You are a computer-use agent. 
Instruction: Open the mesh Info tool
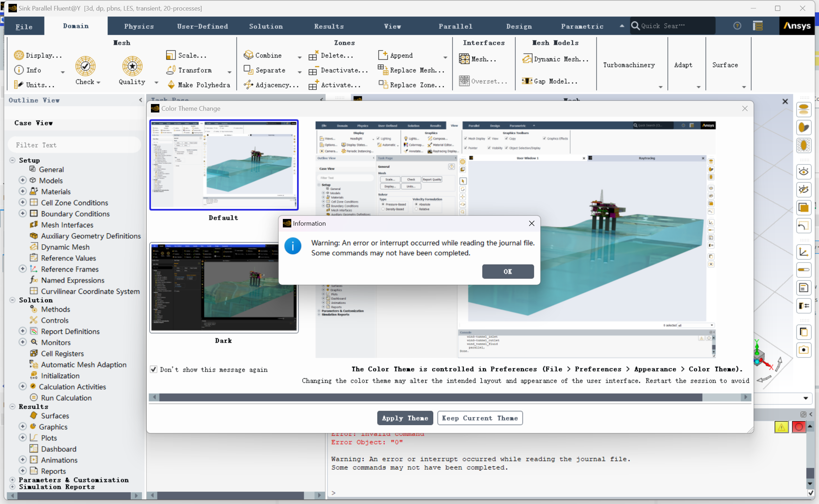tap(28, 70)
